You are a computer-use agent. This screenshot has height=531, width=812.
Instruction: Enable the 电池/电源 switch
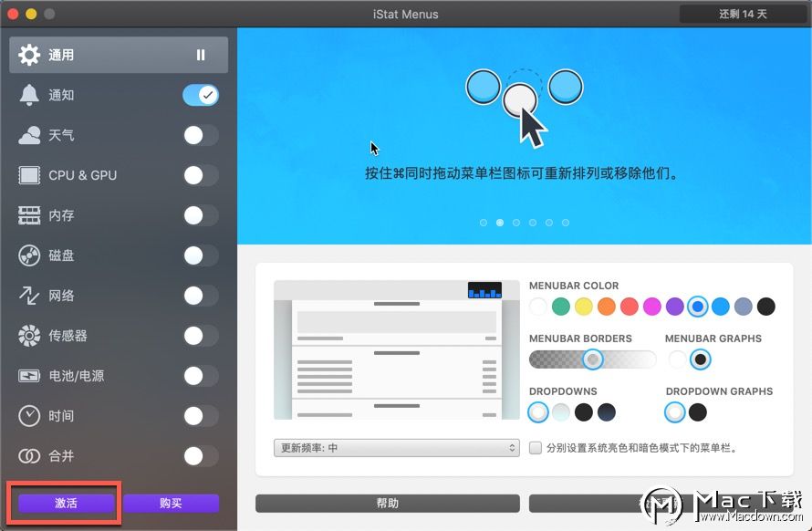(201, 376)
